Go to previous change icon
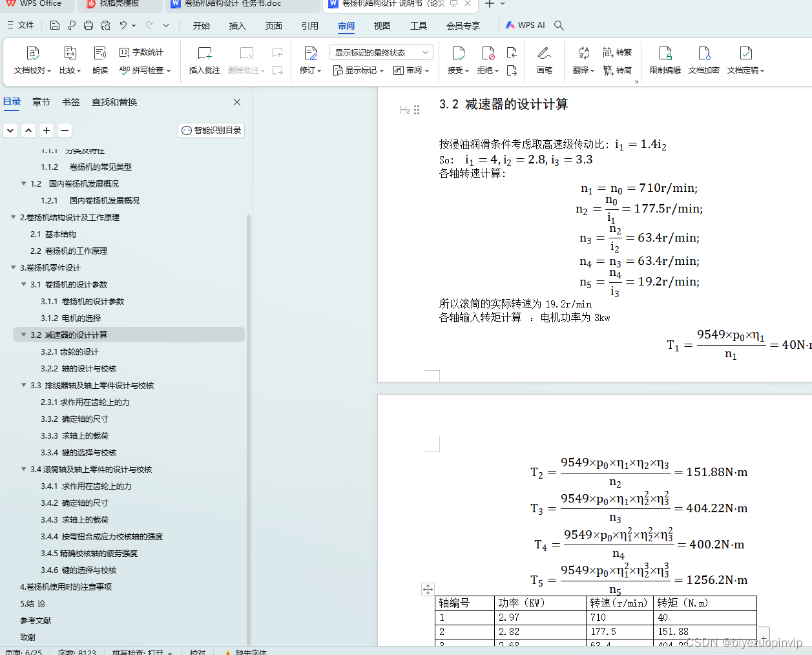This screenshot has height=655, width=812. point(512,52)
